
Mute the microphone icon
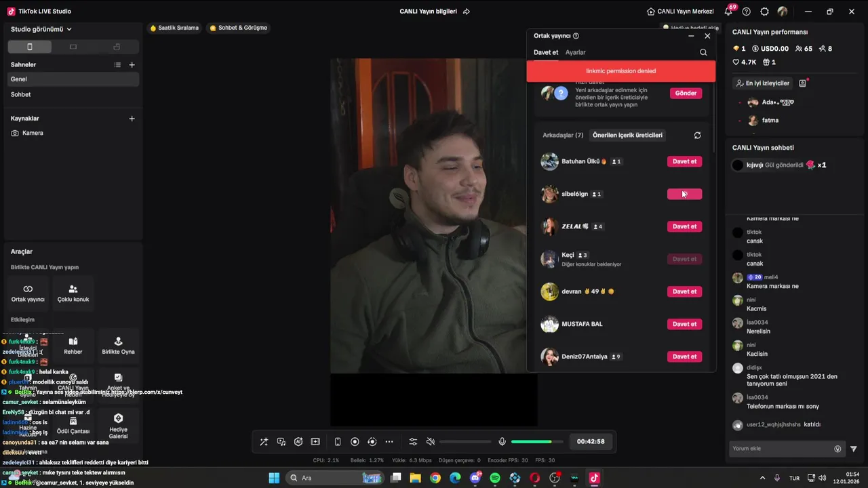(x=502, y=442)
